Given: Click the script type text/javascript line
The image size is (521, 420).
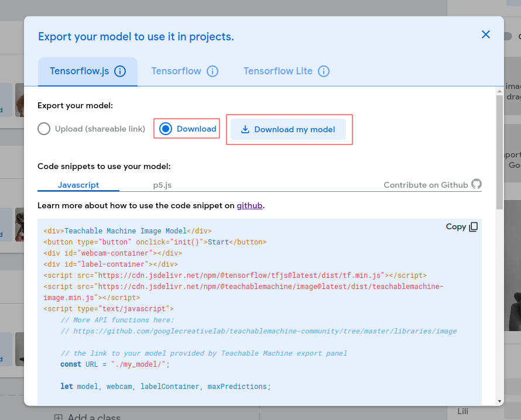Looking at the screenshot, I should coord(108,309).
